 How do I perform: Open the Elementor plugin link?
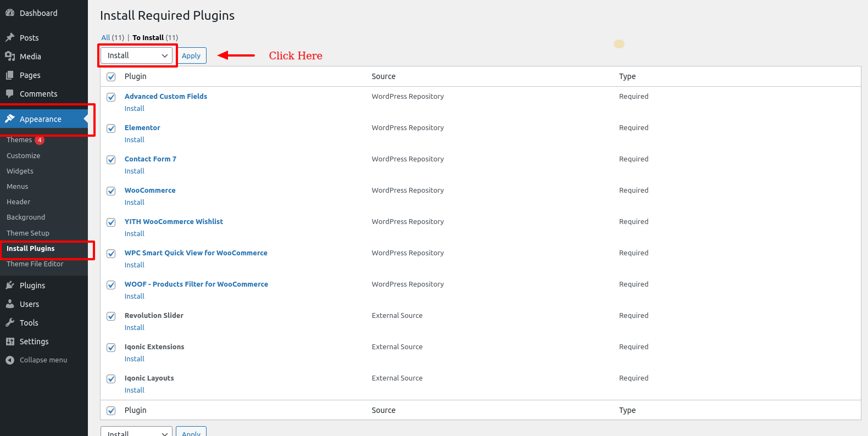coord(142,127)
